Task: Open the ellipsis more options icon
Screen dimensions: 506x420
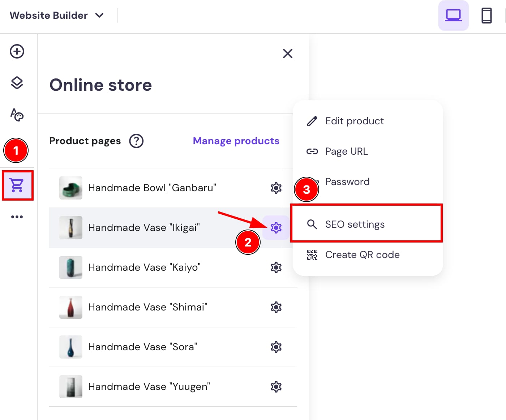Action: pyautogui.click(x=17, y=216)
